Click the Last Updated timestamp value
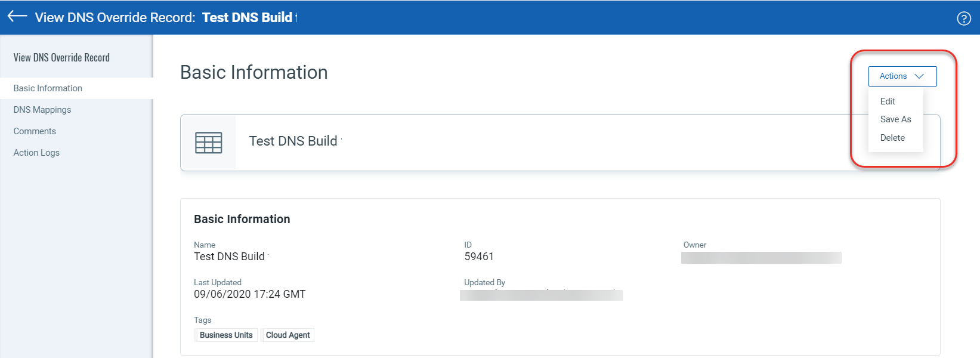 [249, 294]
